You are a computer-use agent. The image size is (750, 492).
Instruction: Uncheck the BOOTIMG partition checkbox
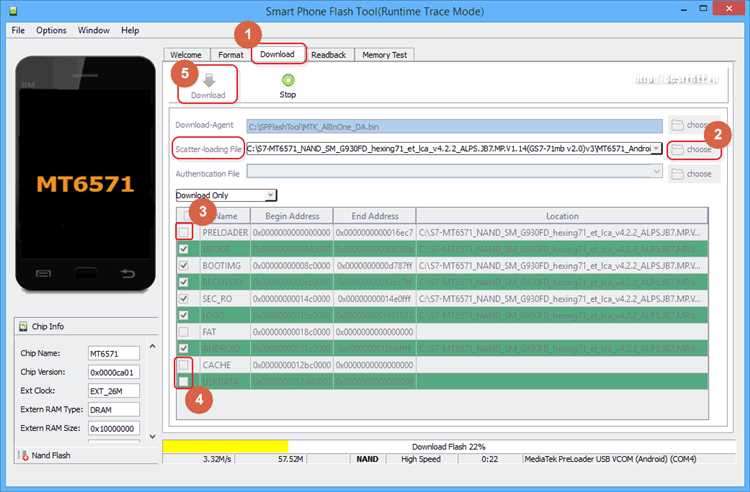pos(182,266)
